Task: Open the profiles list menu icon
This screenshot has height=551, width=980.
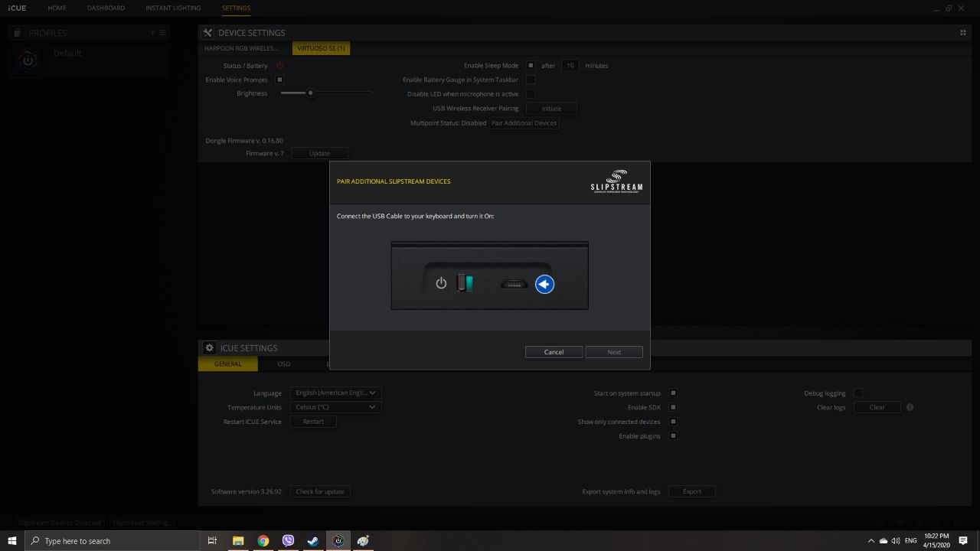Action: pyautogui.click(x=162, y=33)
